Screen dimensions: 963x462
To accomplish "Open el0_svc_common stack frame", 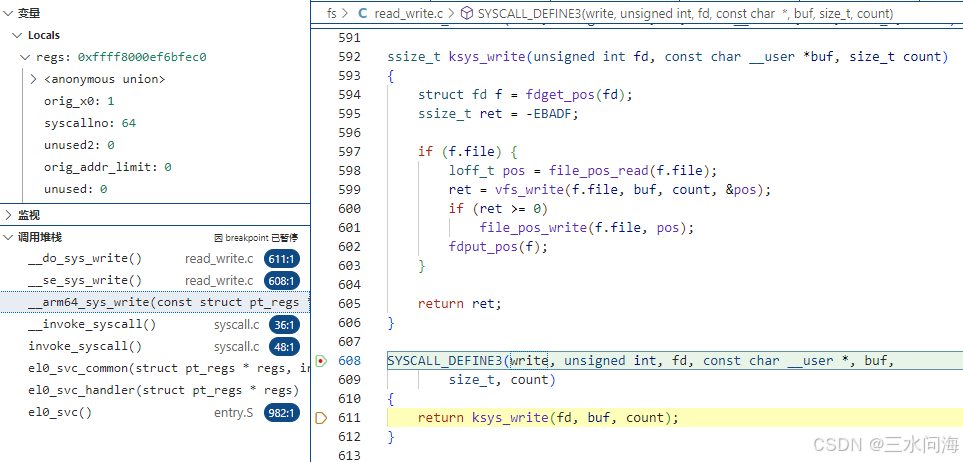I will click(x=155, y=369).
